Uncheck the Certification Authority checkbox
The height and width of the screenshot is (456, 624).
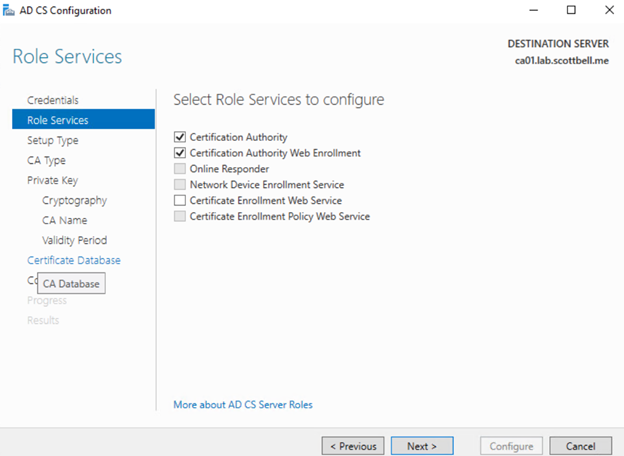point(180,137)
